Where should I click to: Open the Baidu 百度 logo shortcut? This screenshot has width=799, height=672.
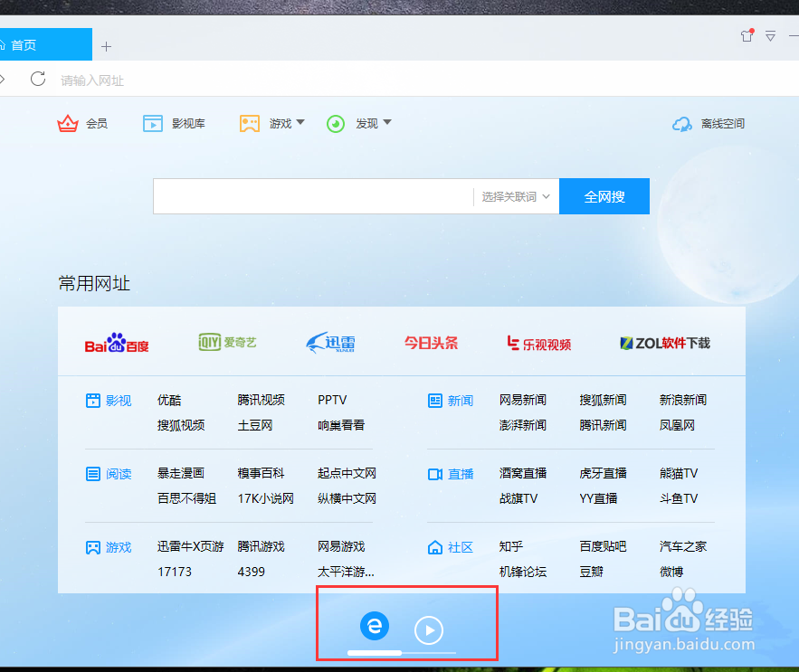(117, 343)
